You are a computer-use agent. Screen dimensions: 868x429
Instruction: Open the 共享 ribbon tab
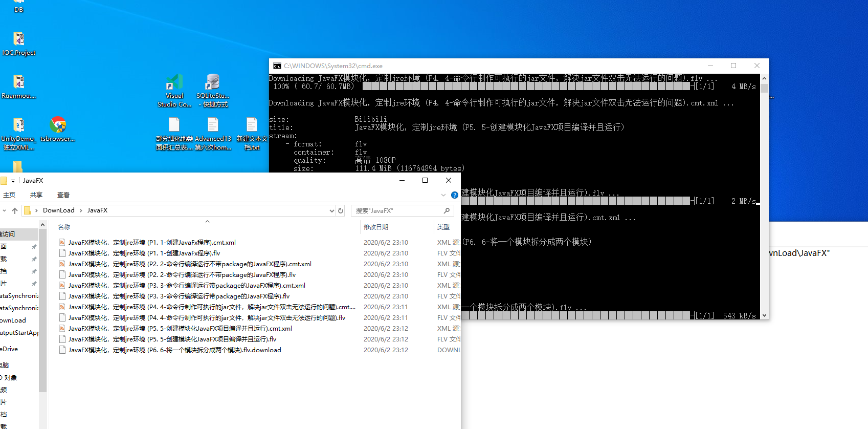point(36,195)
